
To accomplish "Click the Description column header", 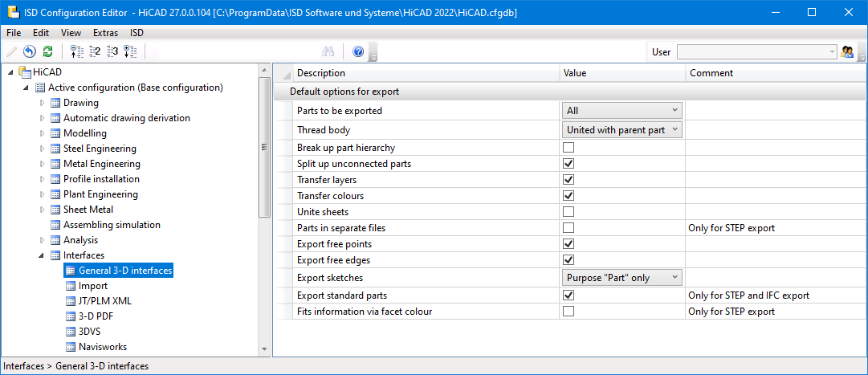I will (426, 73).
